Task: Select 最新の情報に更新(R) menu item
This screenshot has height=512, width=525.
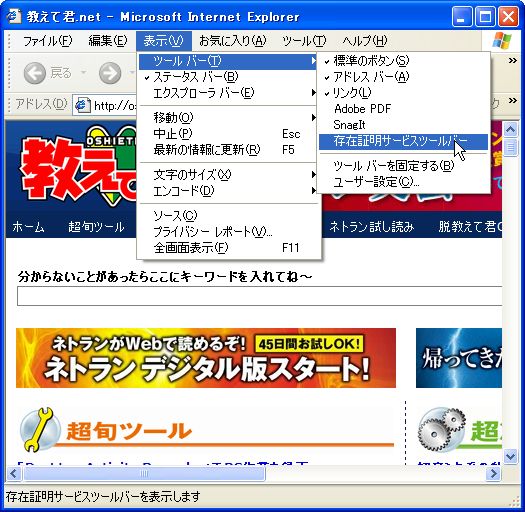Action: click(x=228, y=150)
